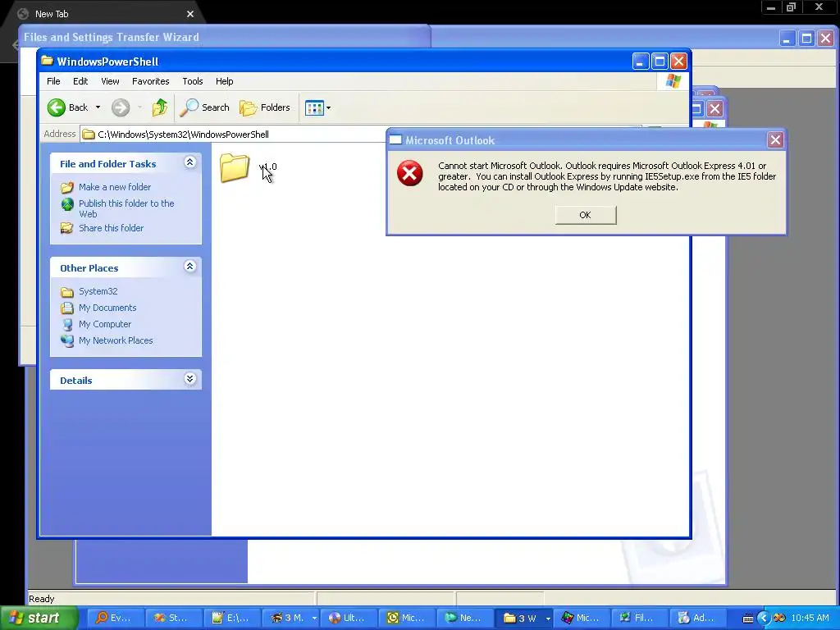
Task: Select the v1.0 folder
Action: pyautogui.click(x=249, y=167)
